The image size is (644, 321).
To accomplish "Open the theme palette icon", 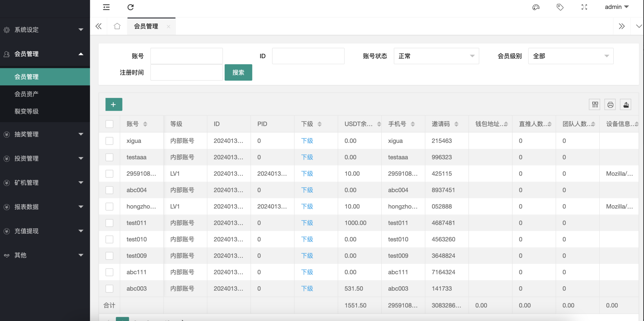I will pos(536,7).
